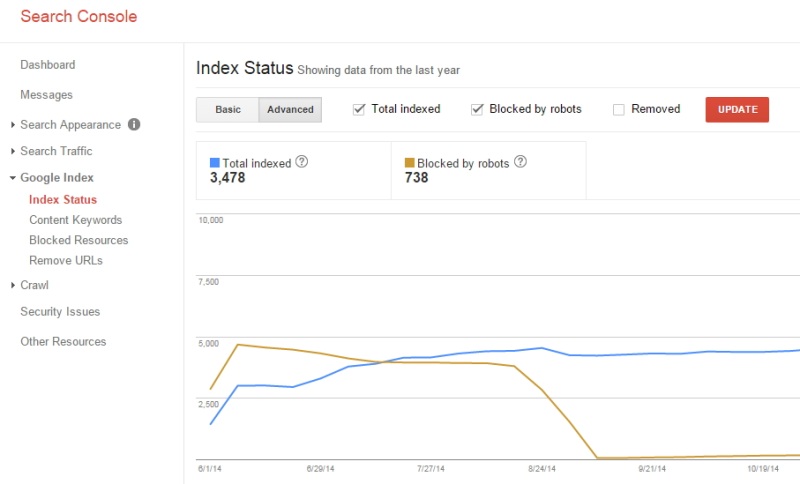This screenshot has width=800, height=484.
Task: Go to Messages in the sidebar
Action: tap(47, 95)
